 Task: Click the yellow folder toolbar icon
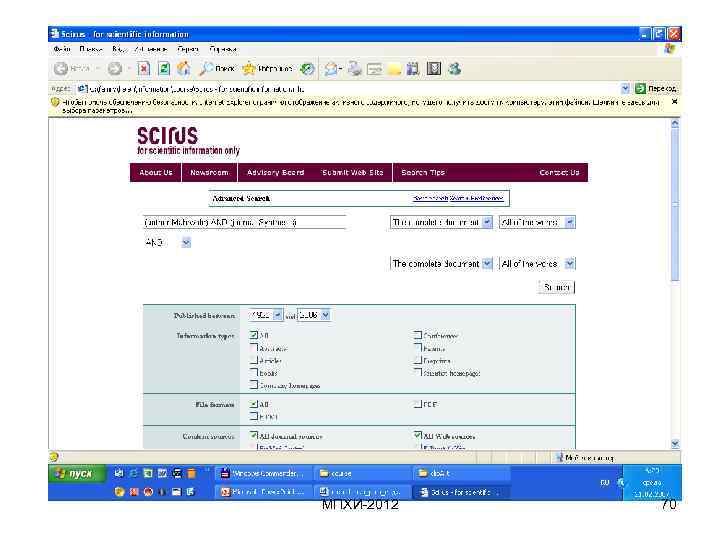[x=394, y=69]
